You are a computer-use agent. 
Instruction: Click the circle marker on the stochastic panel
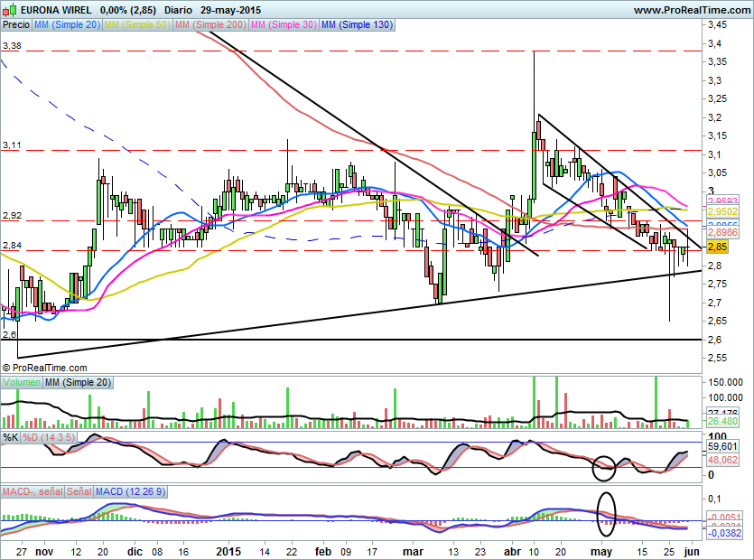coord(603,467)
